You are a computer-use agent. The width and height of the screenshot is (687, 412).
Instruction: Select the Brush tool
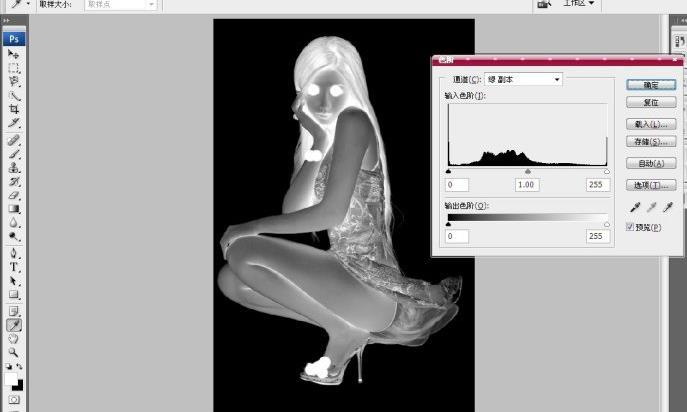[x=13, y=154]
